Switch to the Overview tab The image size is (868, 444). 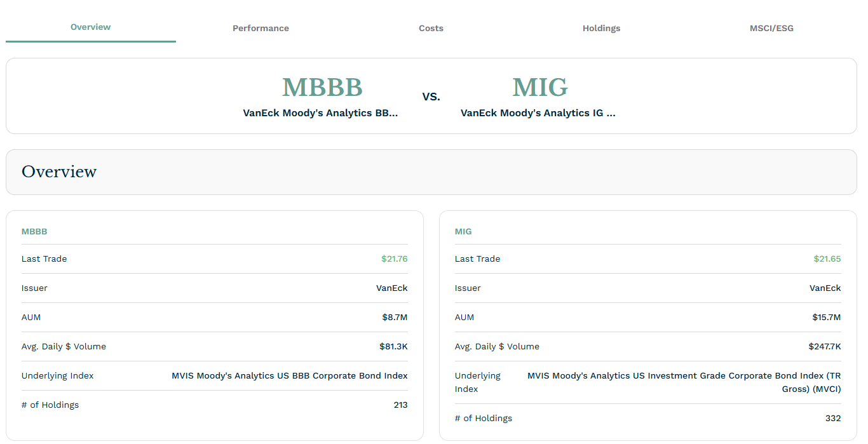point(91,27)
